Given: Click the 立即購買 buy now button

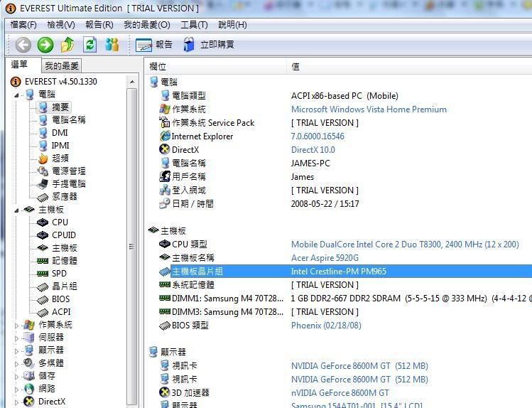Looking at the screenshot, I should (208, 45).
